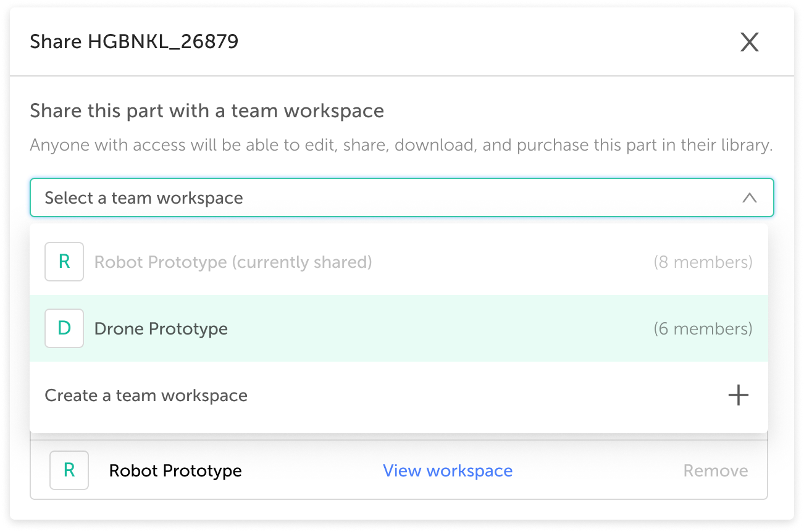The width and height of the screenshot is (804, 532).
Task: Click the 8 members count label
Action: click(703, 262)
